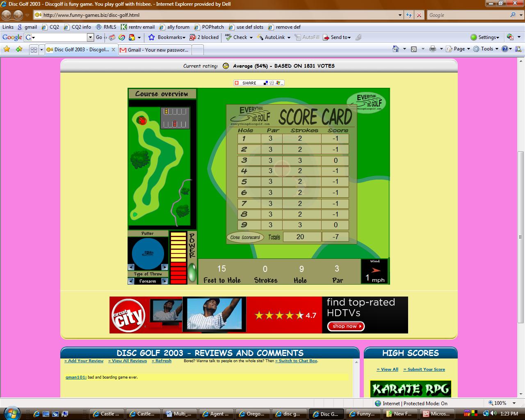This screenshot has height=420, width=525.
Task: Open the Page menu
Action: point(459,49)
